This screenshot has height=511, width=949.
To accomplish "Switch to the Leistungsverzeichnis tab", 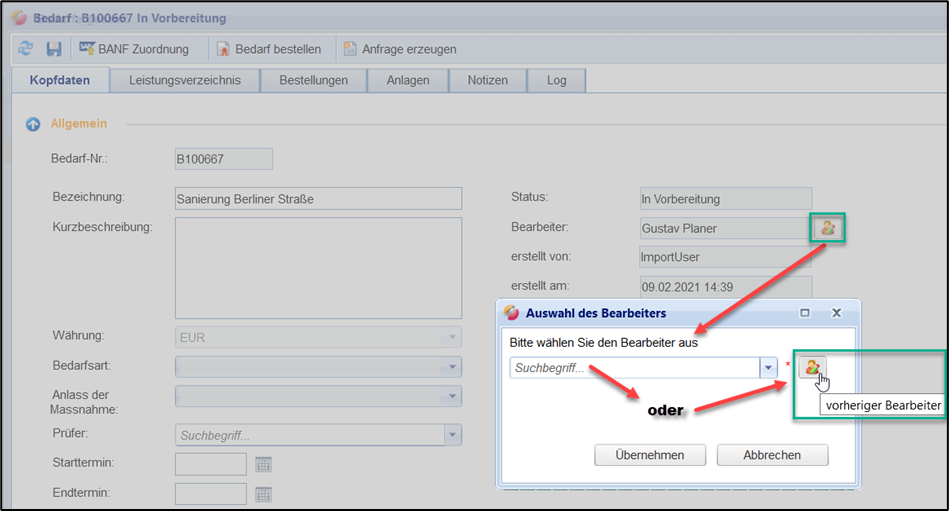I will pyautogui.click(x=185, y=80).
